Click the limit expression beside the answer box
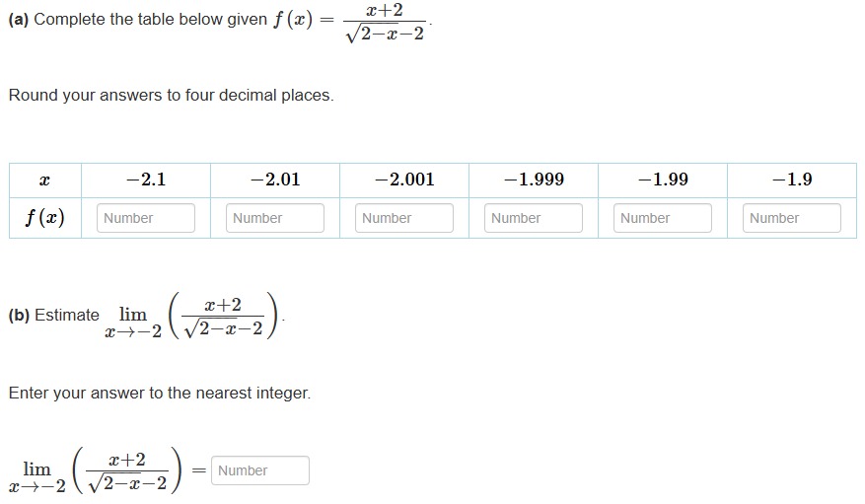865x504 pixels. [95, 470]
